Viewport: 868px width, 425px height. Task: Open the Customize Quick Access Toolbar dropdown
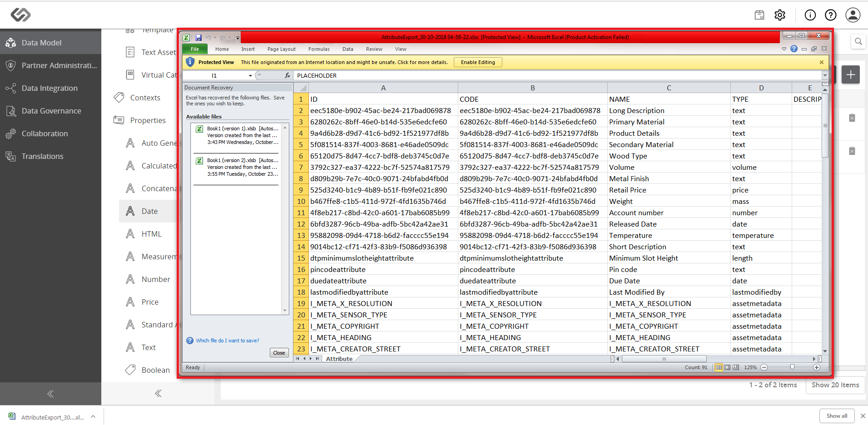[x=238, y=38]
